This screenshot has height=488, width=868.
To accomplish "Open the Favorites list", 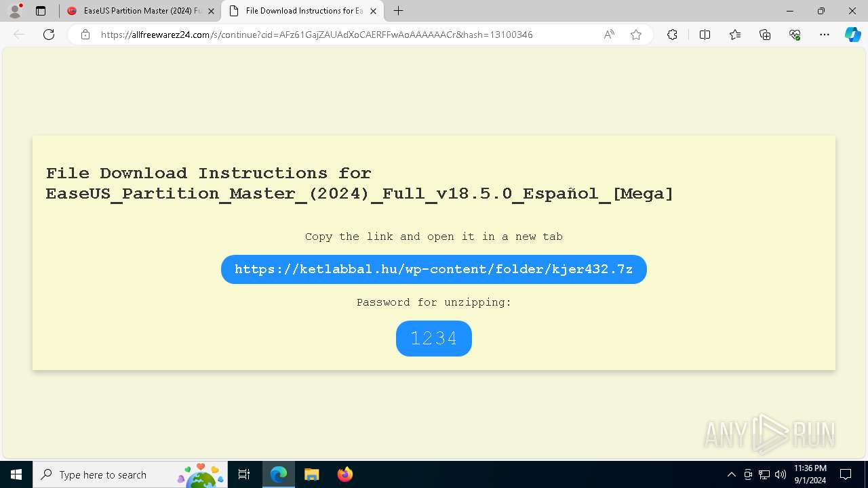I will tap(735, 35).
